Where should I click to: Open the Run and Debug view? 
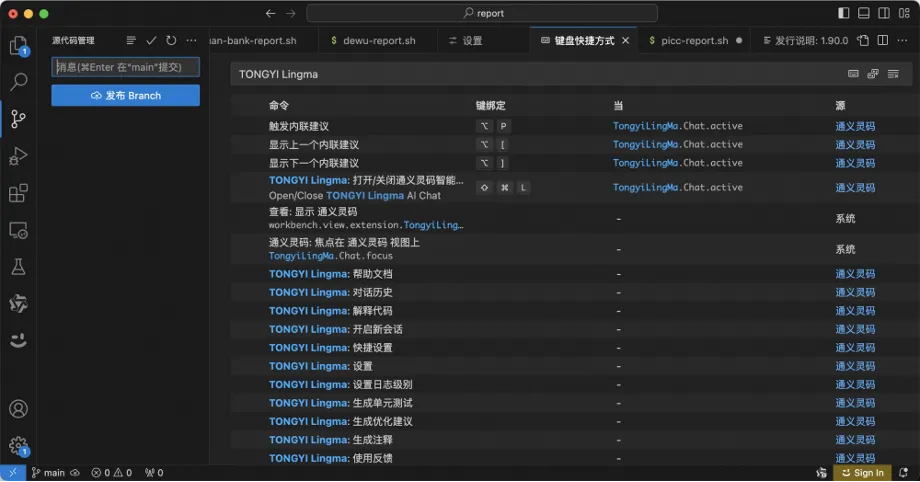18,156
